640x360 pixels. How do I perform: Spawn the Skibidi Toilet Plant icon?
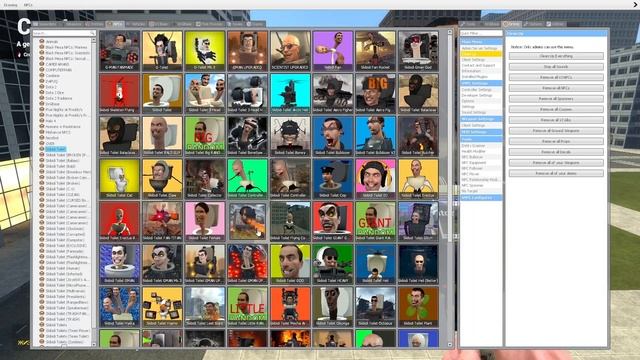[418, 306]
